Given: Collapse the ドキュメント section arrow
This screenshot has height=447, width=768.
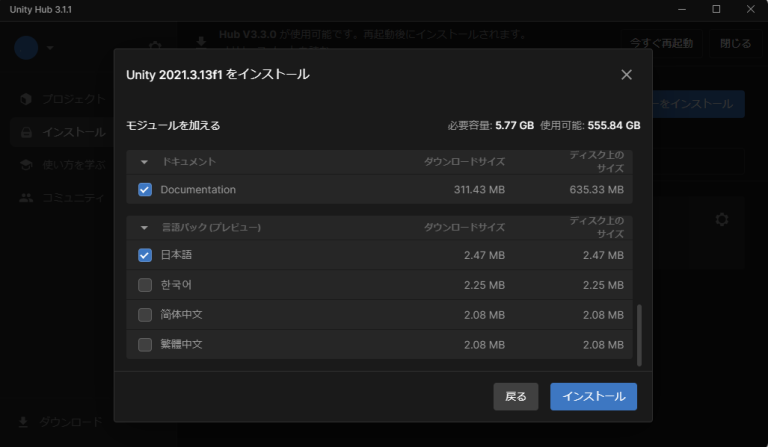Looking at the screenshot, I should point(144,161).
